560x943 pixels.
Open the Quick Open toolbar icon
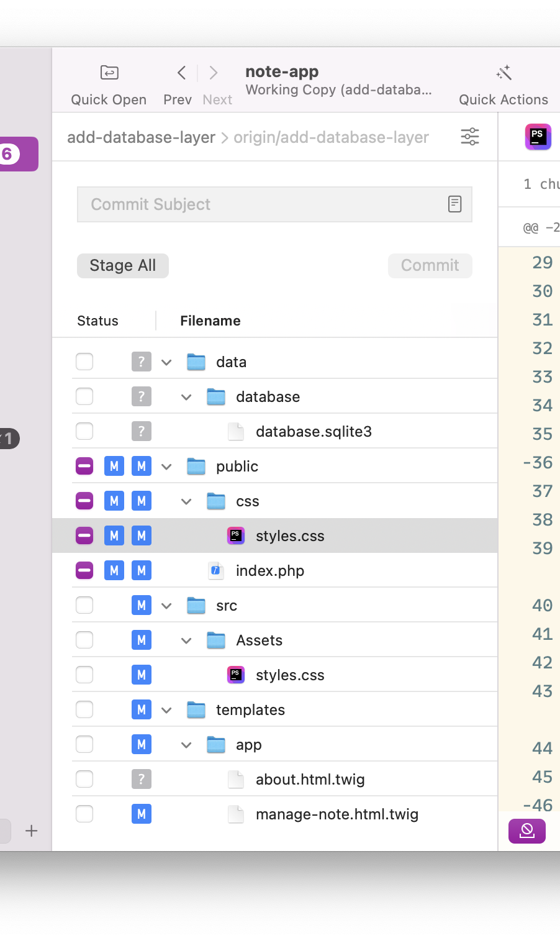(x=109, y=73)
